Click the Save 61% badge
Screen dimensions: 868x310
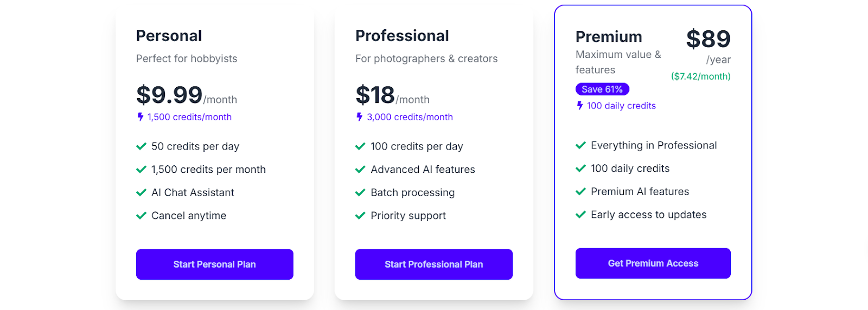602,89
